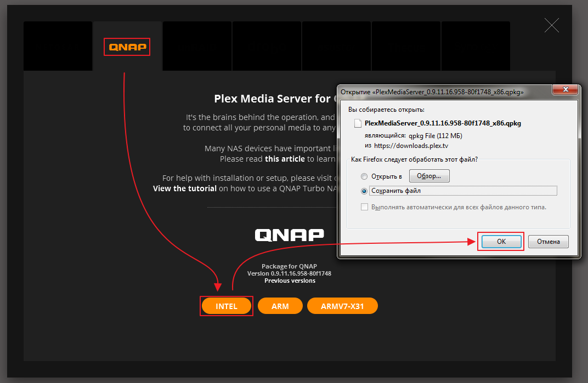This screenshot has height=383, width=588.
Task: Select the 'Сохранить файл' radio option
Action: [364, 191]
